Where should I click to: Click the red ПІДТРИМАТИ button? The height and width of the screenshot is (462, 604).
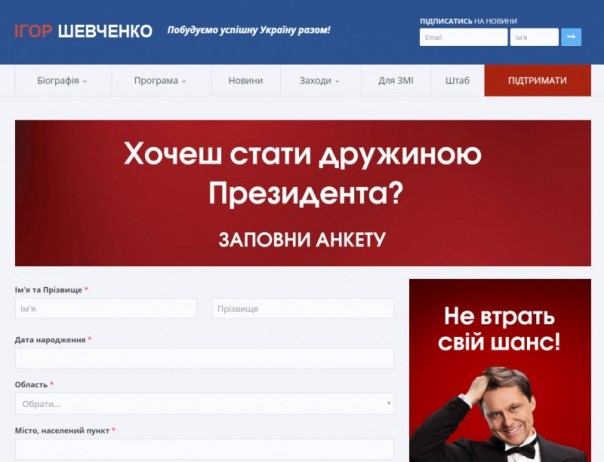pos(537,81)
